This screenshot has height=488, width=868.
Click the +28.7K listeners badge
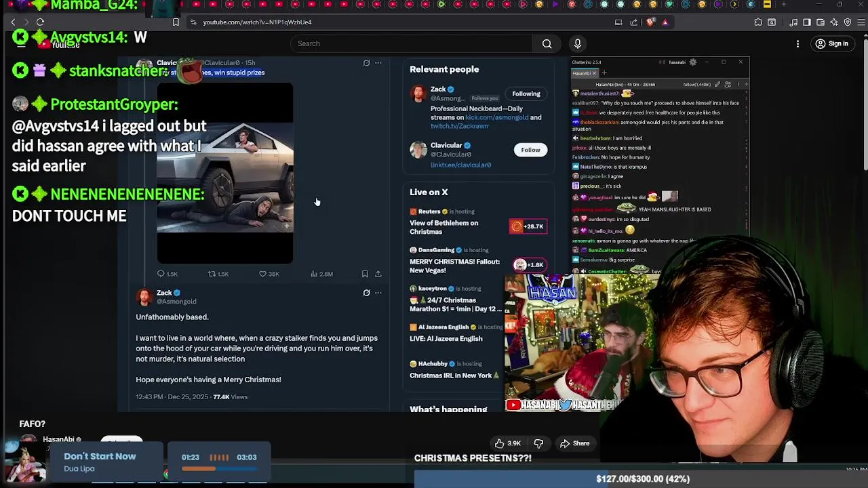coord(528,226)
